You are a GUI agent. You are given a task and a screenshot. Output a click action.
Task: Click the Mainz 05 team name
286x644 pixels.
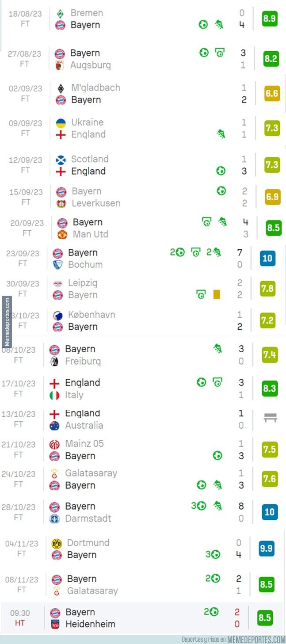click(x=84, y=443)
